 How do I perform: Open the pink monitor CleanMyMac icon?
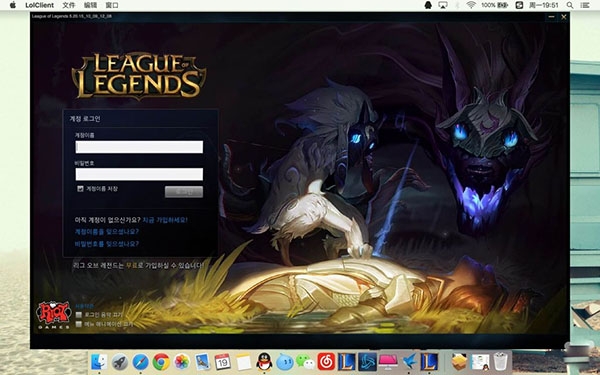point(388,362)
